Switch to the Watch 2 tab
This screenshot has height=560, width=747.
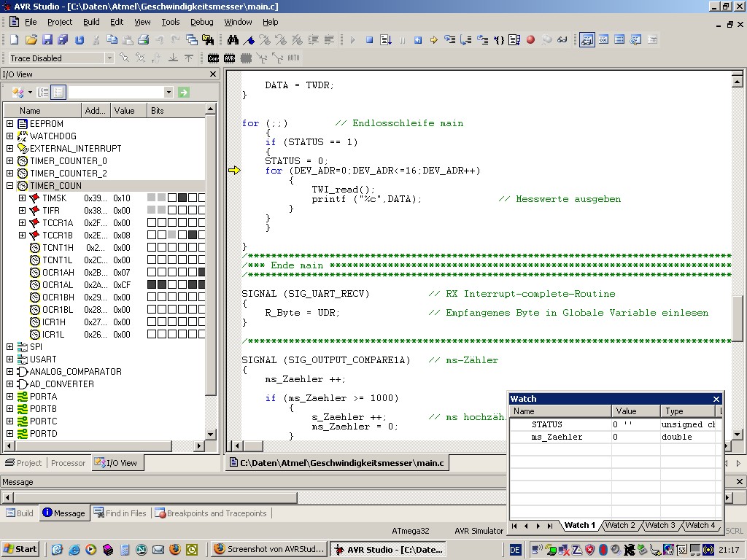tap(620, 525)
